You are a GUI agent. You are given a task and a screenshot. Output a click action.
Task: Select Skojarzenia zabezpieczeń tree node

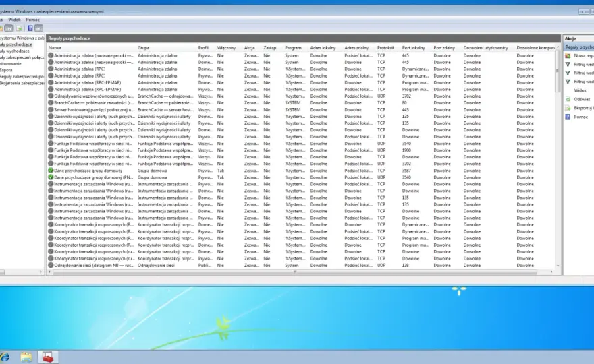click(x=22, y=83)
